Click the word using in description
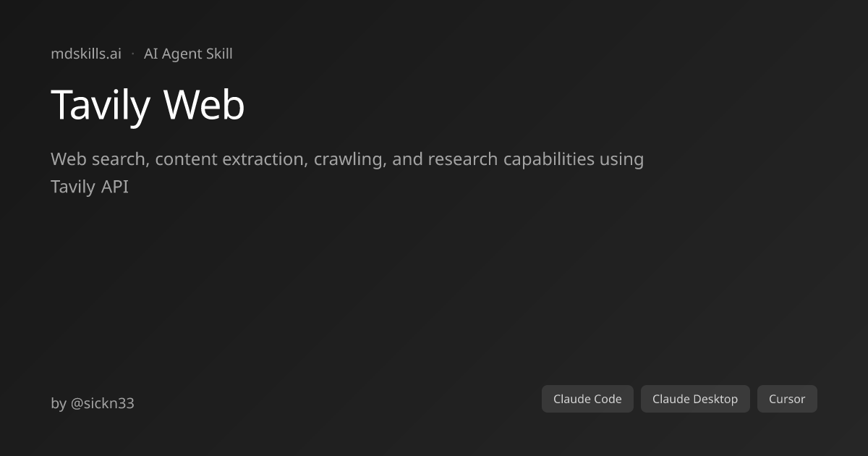868x456 pixels. [x=621, y=160]
